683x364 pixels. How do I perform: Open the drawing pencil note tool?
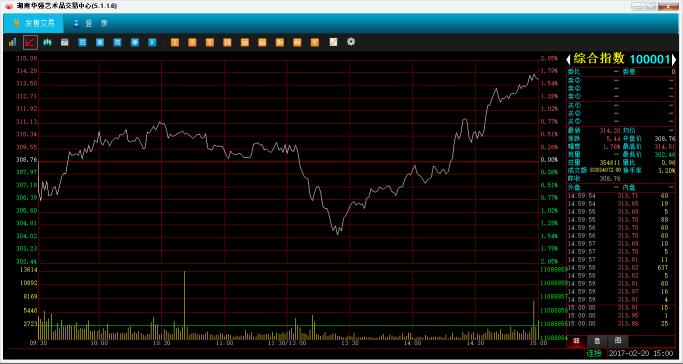333,42
